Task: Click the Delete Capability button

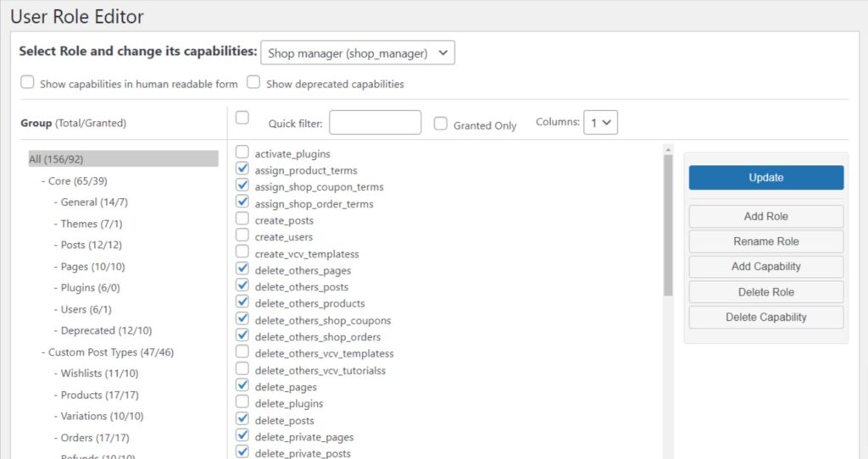Action: pos(765,318)
